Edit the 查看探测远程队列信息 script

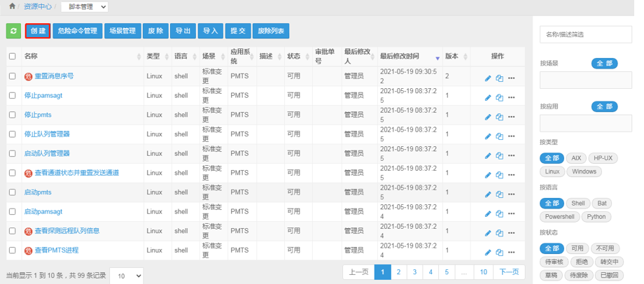(x=488, y=233)
